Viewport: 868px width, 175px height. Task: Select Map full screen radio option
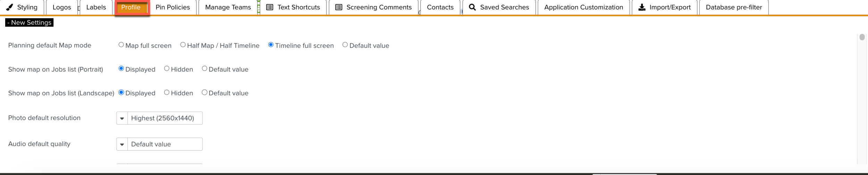[121, 45]
